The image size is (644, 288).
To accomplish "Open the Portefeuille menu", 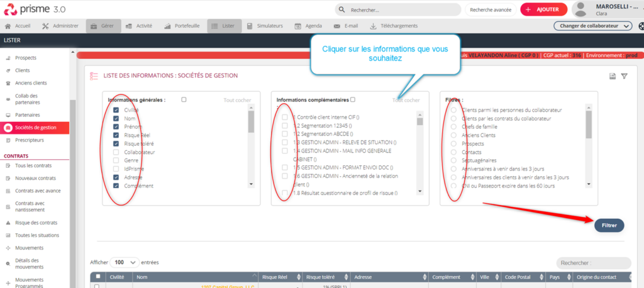I will coord(182,26).
